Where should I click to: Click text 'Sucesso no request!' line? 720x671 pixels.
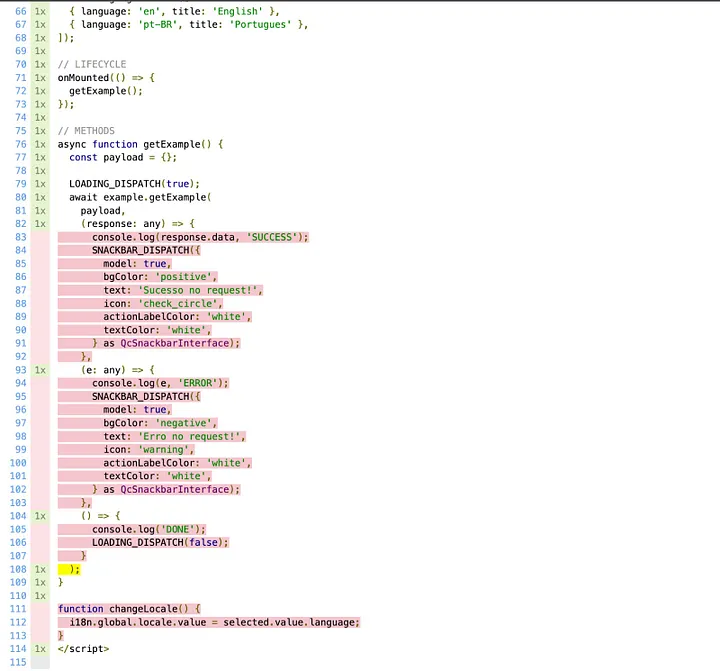183,290
